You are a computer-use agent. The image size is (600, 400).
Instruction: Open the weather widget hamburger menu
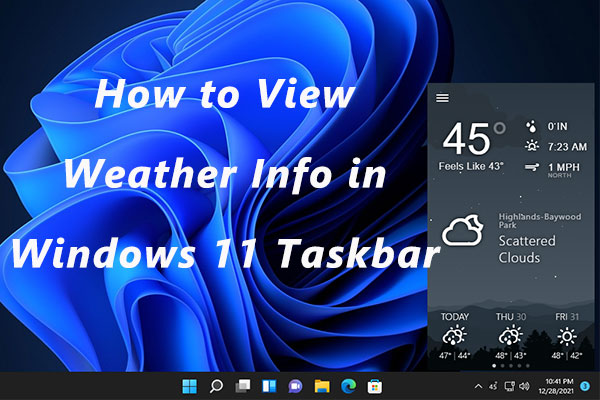tap(442, 98)
